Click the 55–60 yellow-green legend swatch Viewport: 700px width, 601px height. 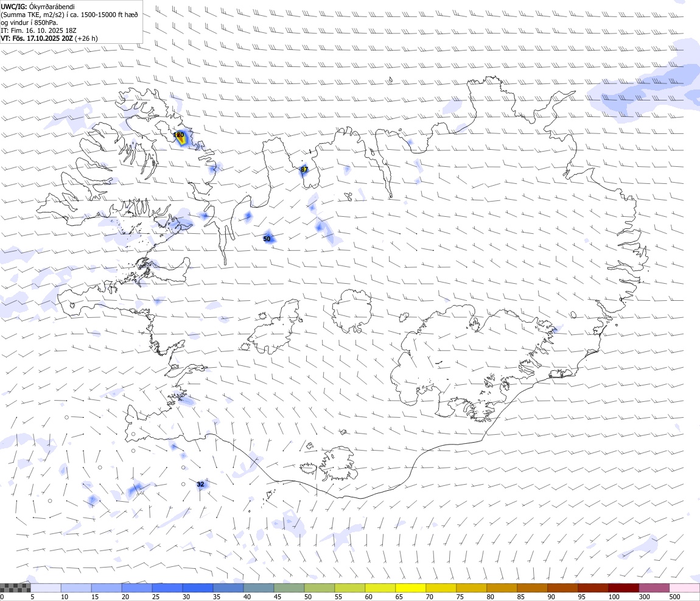click(350, 588)
